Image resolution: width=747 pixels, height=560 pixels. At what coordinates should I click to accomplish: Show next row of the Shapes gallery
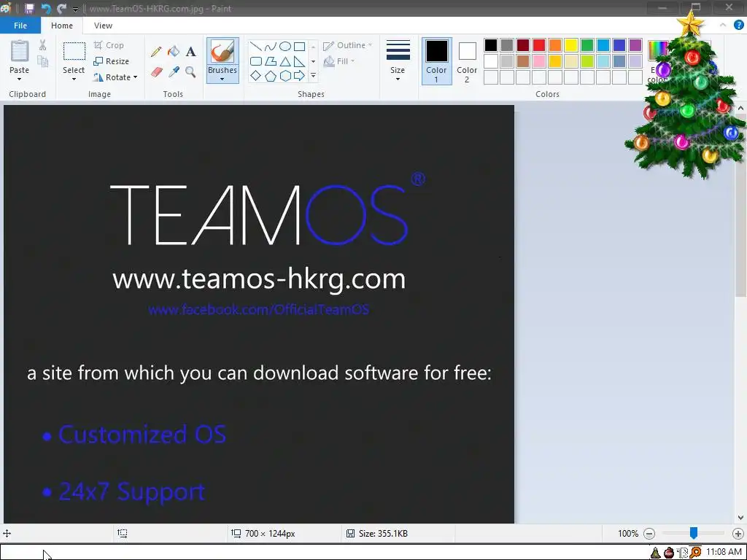coord(313,61)
